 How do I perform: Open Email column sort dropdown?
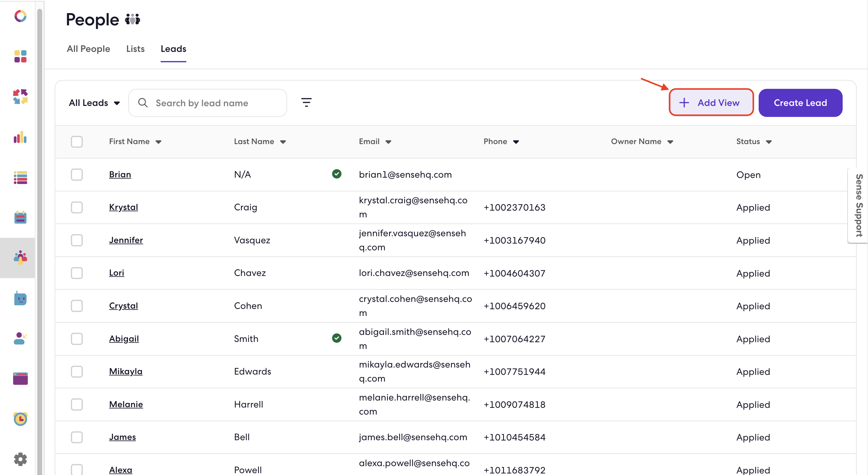pyautogui.click(x=388, y=142)
